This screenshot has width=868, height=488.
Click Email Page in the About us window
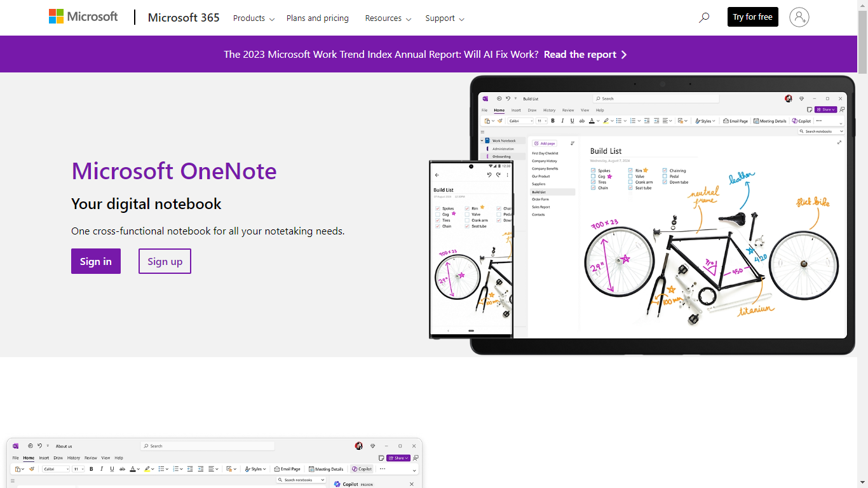coord(287,469)
